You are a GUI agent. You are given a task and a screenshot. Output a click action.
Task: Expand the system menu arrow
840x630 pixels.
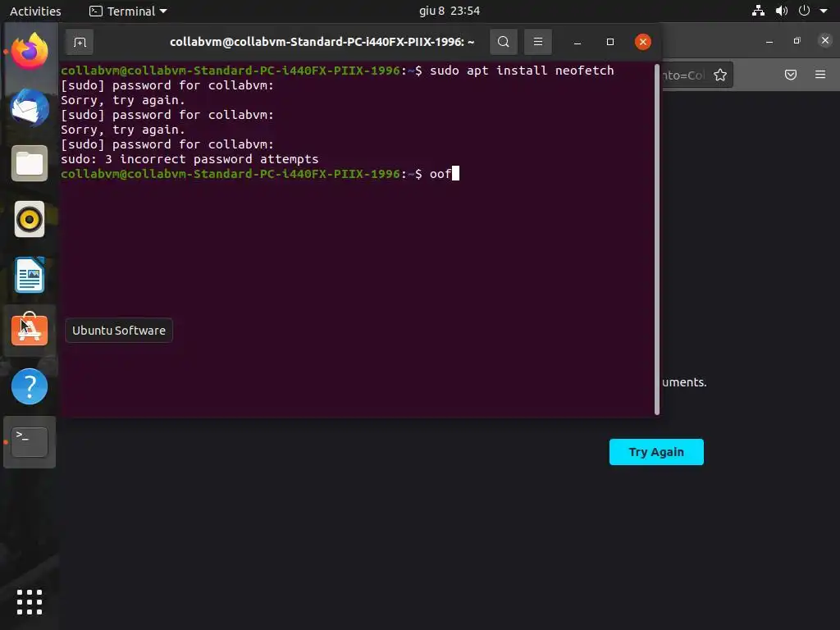tap(824, 11)
